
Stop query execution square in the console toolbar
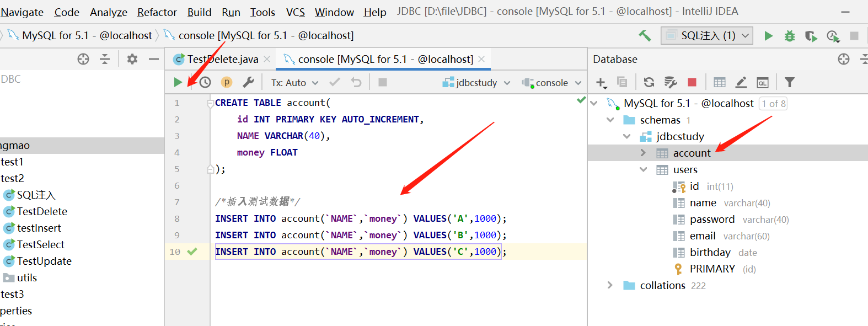click(x=382, y=82)
